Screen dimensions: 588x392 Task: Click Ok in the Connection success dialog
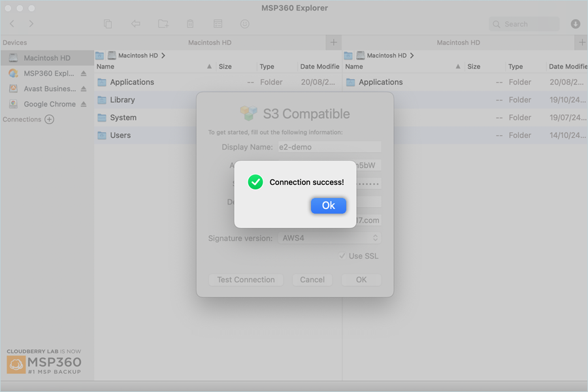pyautogui.click(x=328, y=205)
